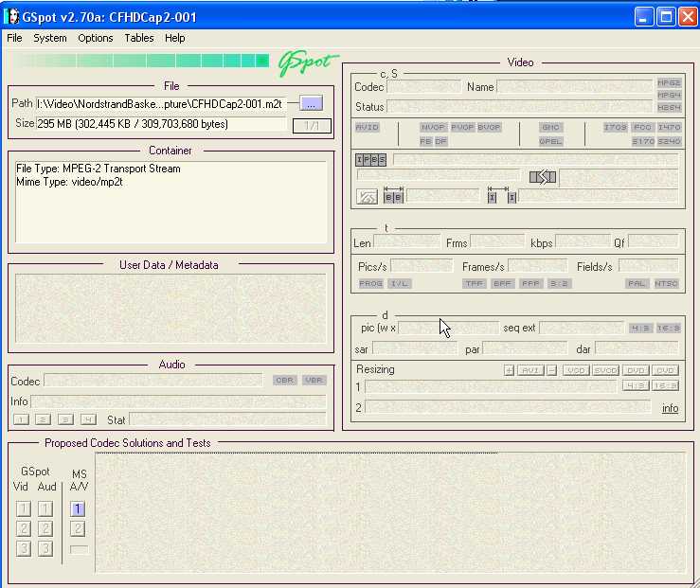
Task: Click the GMC indicator badge
Action: [x=550, y=127]
